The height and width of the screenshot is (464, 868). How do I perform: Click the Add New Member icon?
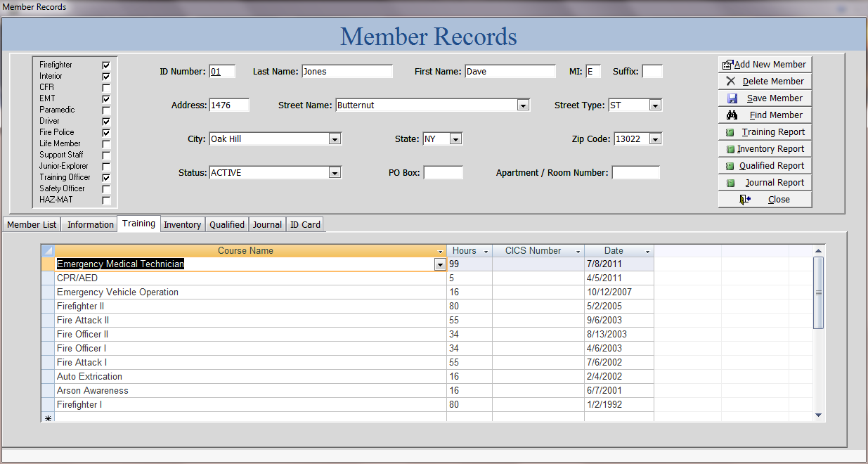click(x=728, y=65)
